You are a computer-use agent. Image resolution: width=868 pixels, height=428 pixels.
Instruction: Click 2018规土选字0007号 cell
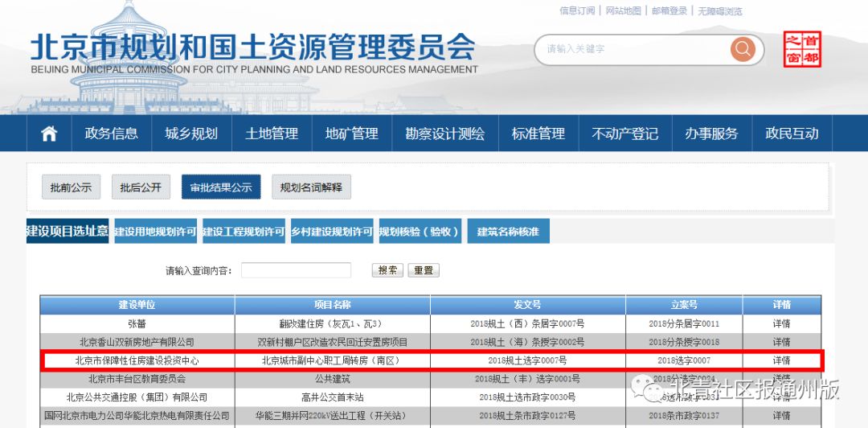(x=527, y=360)
